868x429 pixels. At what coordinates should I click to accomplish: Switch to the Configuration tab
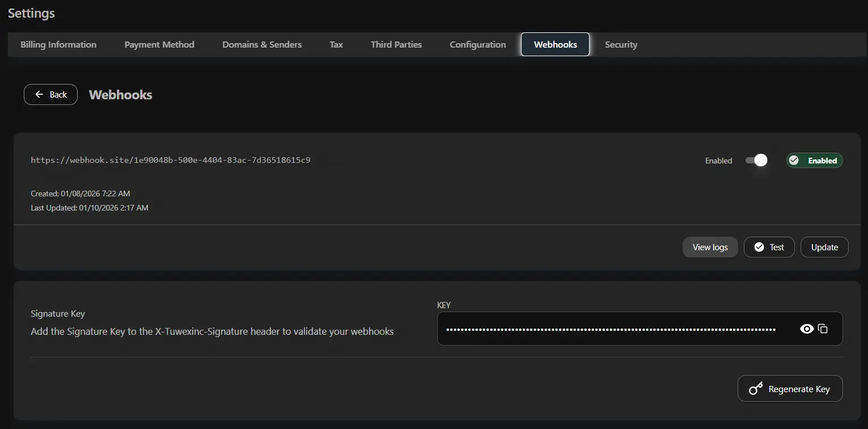coord(477,44)
